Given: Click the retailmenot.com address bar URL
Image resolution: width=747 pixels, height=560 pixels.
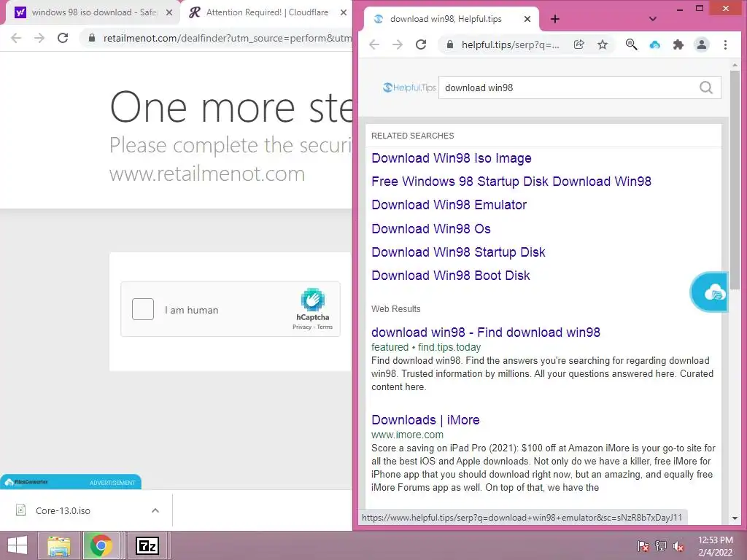Looking at the screenshot, I should 228,38.
